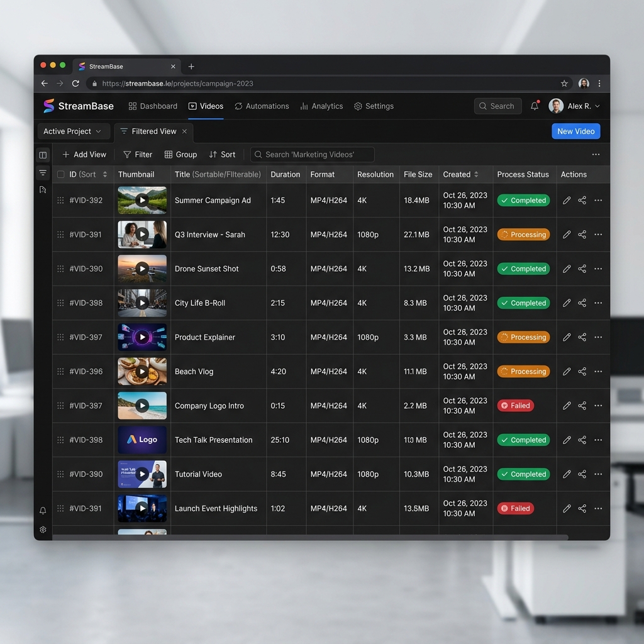Click the sidebar filter lines icon

click(43, 172)
